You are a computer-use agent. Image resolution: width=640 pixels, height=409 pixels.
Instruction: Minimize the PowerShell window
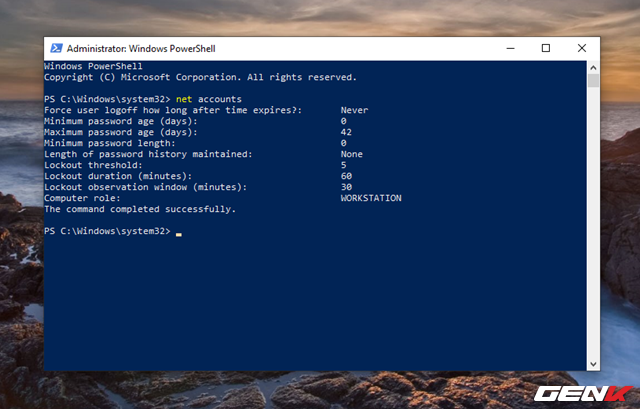coord(510,48)
